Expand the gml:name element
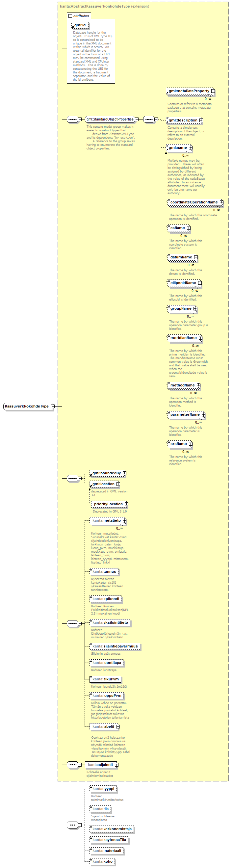 191,147
